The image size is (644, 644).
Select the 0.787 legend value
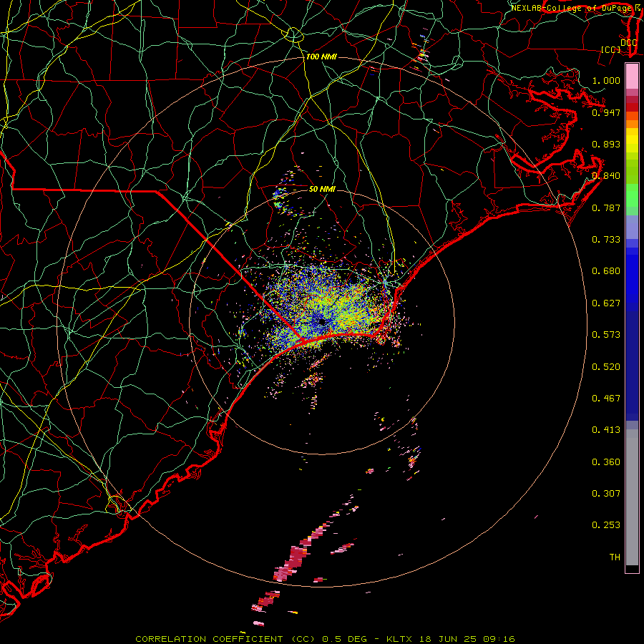pos(606,208)
